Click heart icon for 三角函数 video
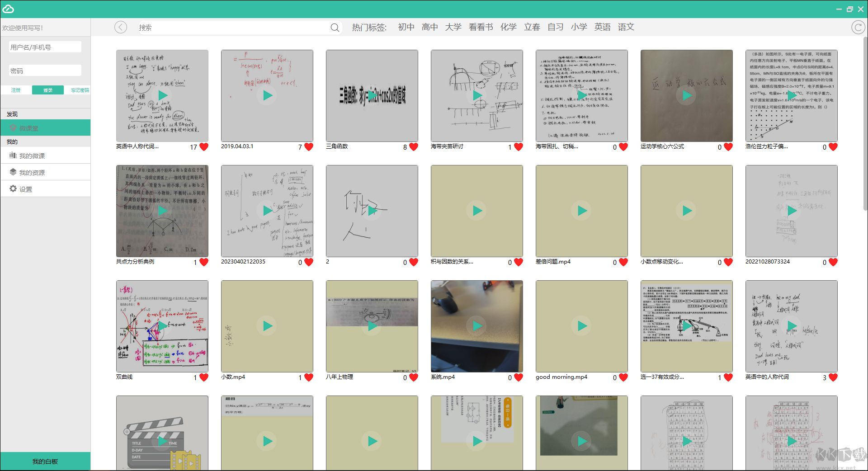This screenshot has width=868, height=471. [x=414, y=146]
